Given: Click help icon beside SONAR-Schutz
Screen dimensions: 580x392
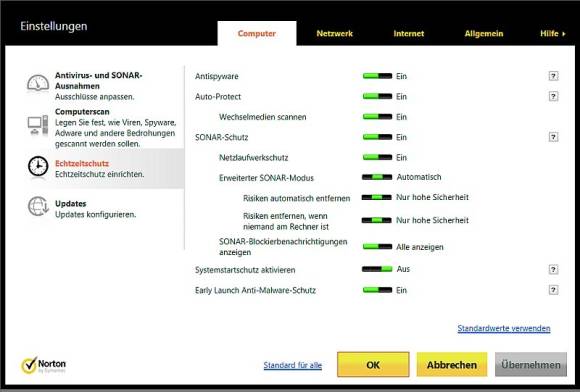Looking at the screenshot, I should (x=553, y=137).
